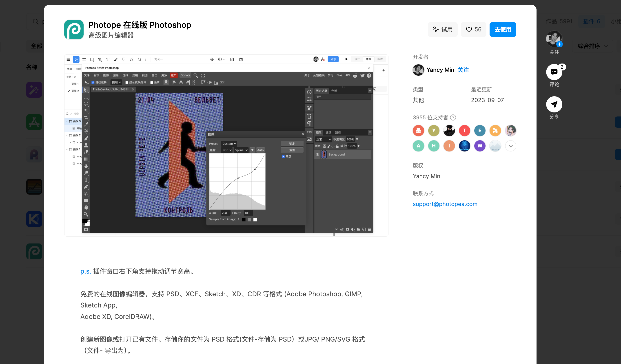Click the red 墨 supporter avatar

(x=418, y=130)
